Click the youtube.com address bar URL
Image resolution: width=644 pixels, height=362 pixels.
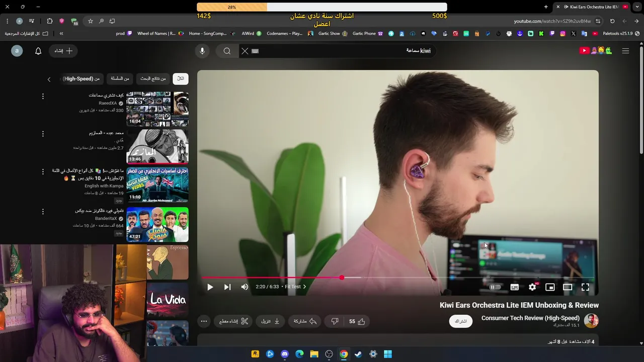552,21
